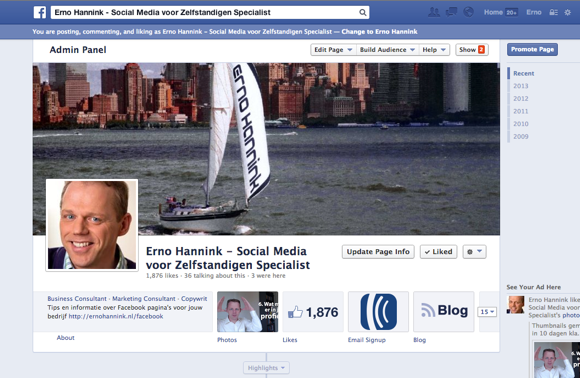Click the page profile picture
The image size is (580, 378).
pyautogui.click(x=92, y=225)
